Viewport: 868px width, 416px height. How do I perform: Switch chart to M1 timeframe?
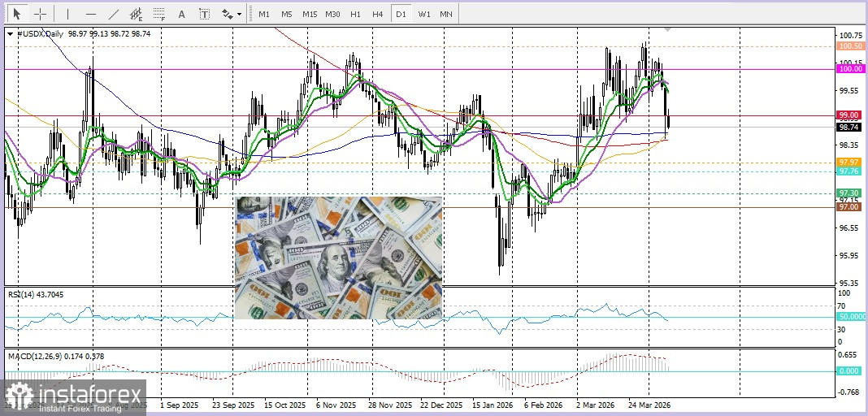pos(263,14)
